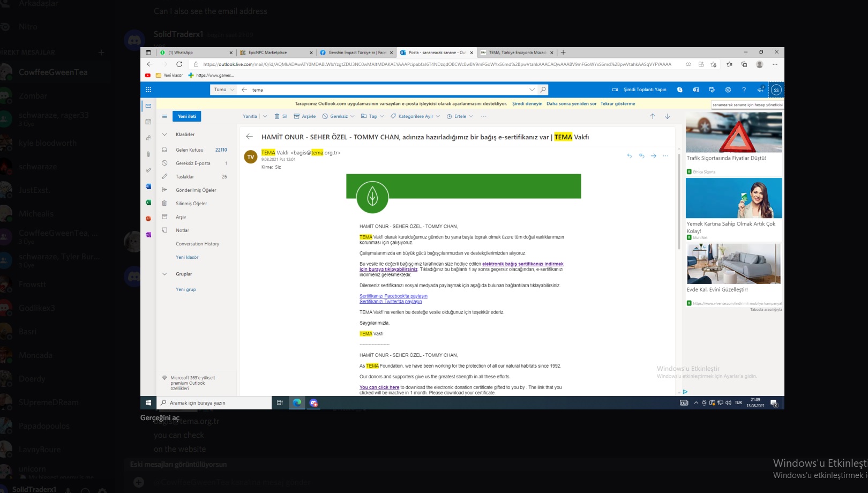868x493 pixels.
Task: Launch Excel from the left rail
Action: coord(148,203)
